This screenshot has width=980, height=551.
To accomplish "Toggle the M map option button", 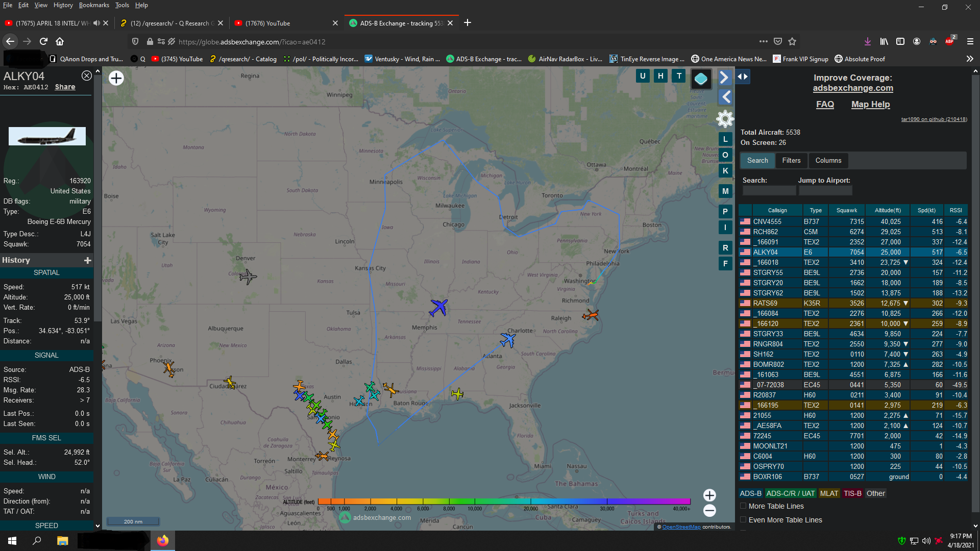I will click(x=725, y=191).
